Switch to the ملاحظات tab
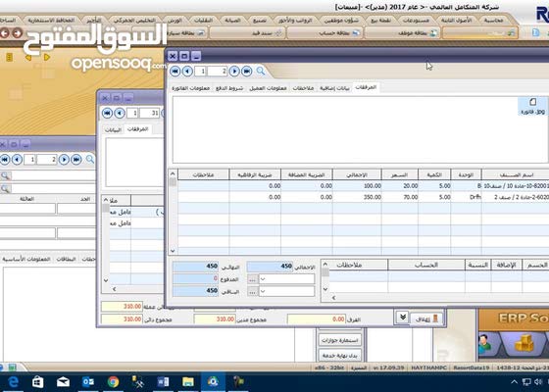549x392 pixels. click(x=303, y=88)
